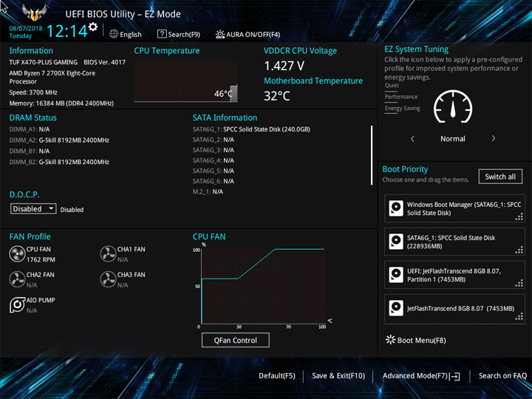Grab drag handle on Windows Boot Manager entry
Viewport: 532px width, 399px height.
[519, 216]
